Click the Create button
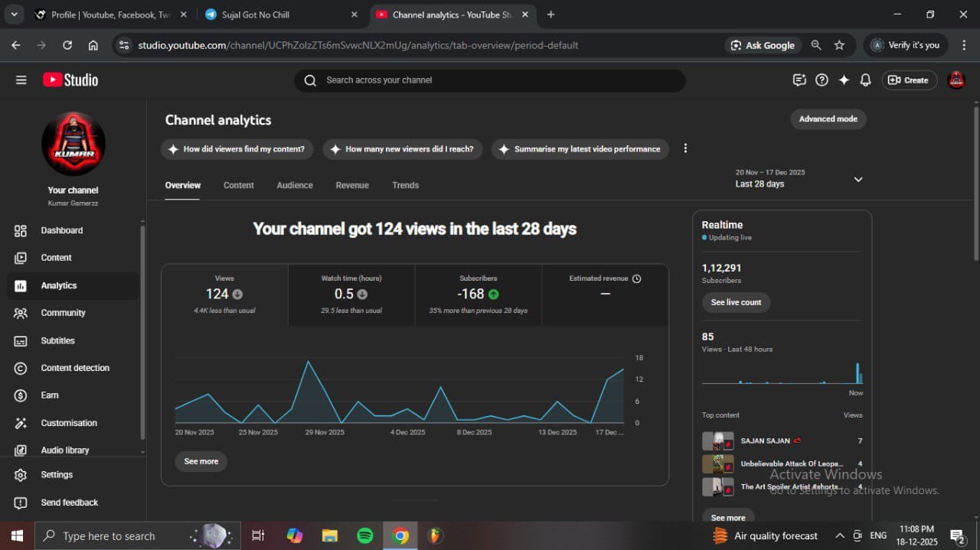980x550 pixels. (909, 80)
